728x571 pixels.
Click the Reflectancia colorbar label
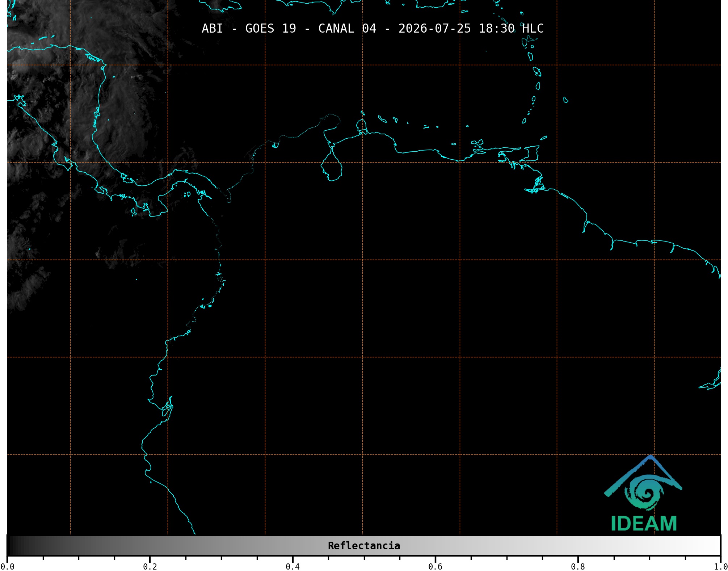point(364,546)
